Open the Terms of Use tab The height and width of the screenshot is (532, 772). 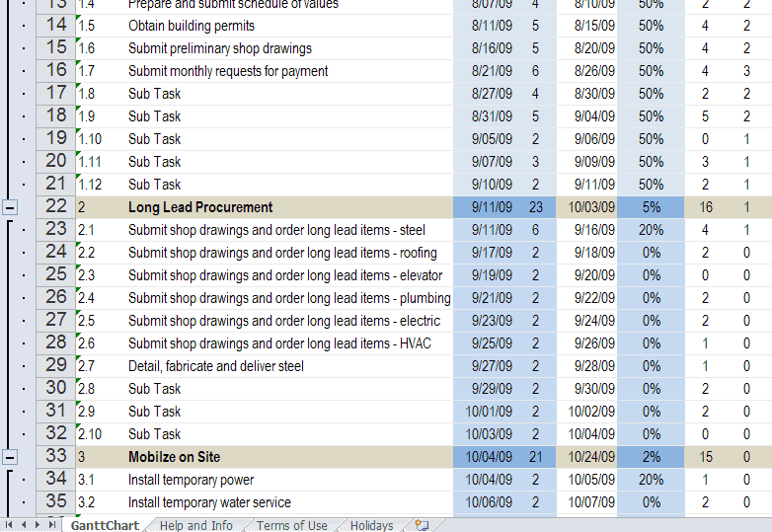pyautogui.click(x=291, y=525)
